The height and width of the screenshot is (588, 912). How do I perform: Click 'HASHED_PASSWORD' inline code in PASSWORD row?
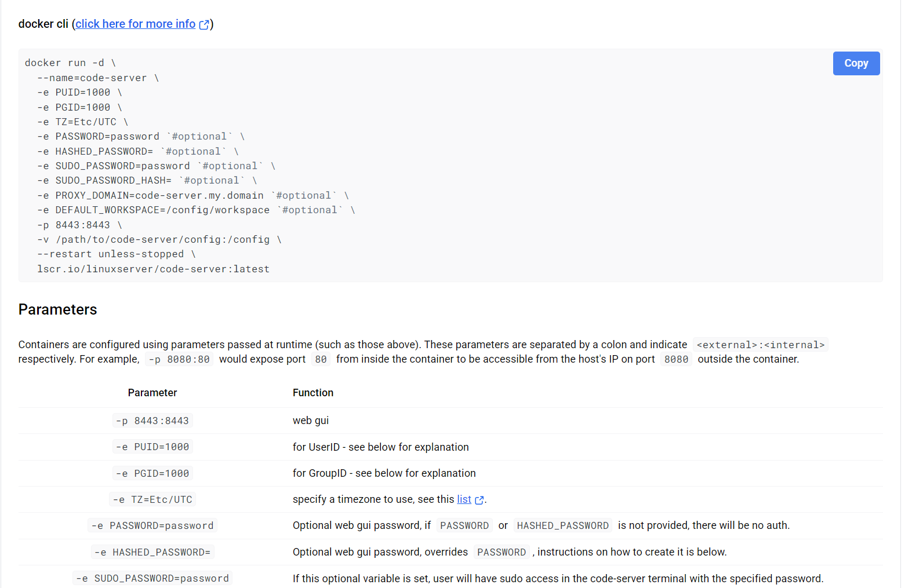pos(563,525)
